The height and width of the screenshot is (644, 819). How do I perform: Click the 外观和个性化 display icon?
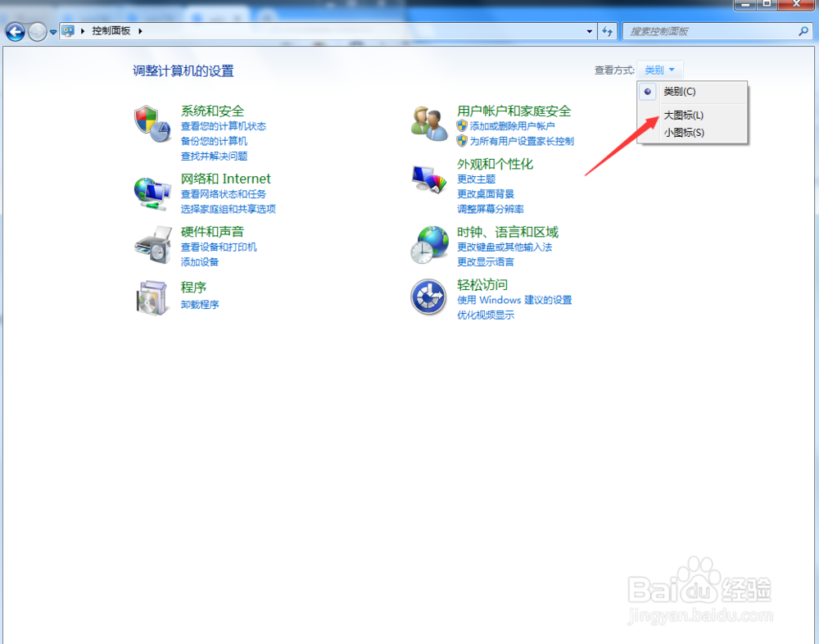point(429,179)
